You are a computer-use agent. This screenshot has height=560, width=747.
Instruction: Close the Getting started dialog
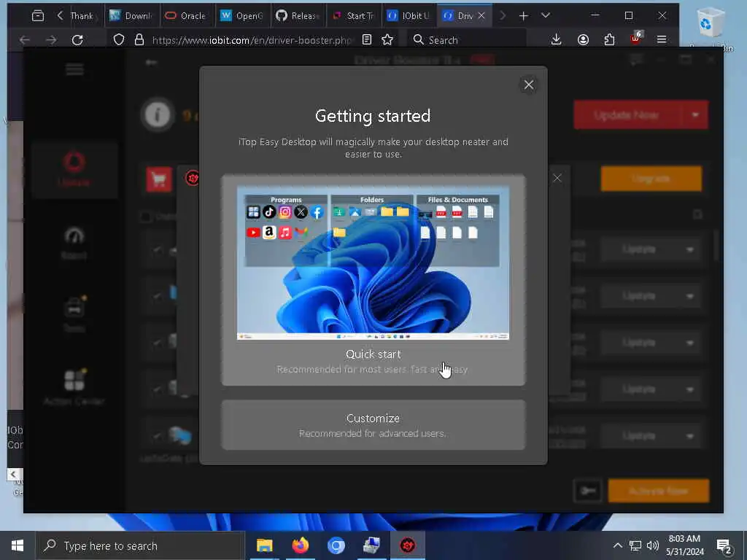(528, 85)
